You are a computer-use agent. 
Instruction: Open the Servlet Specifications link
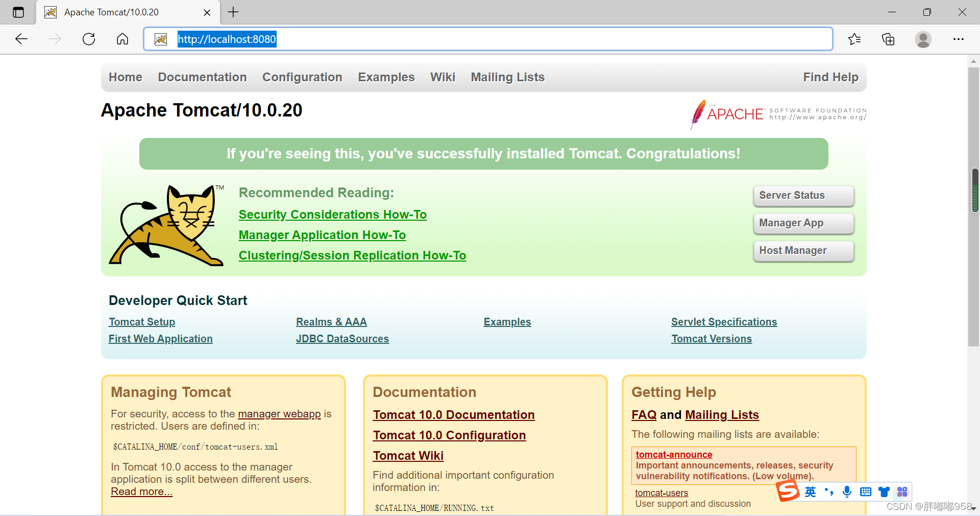tap(724, 322)
